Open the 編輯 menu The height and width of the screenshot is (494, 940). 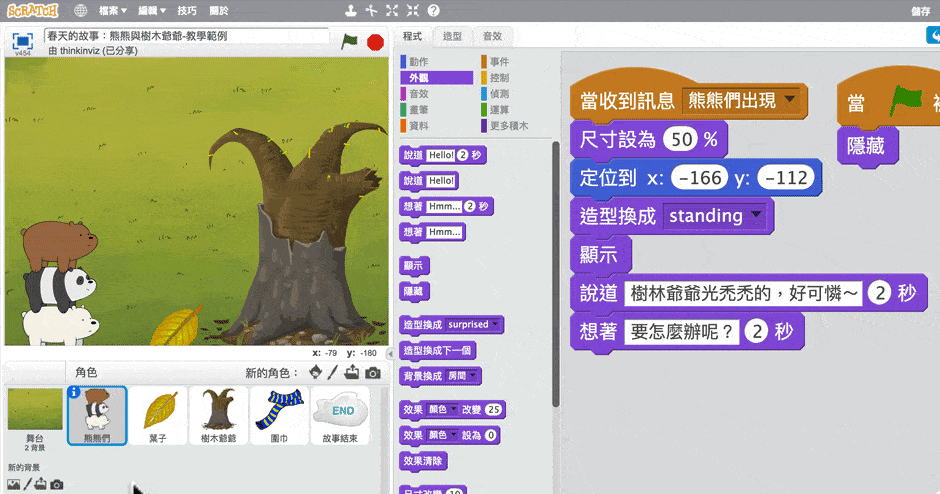coord(152,11)
